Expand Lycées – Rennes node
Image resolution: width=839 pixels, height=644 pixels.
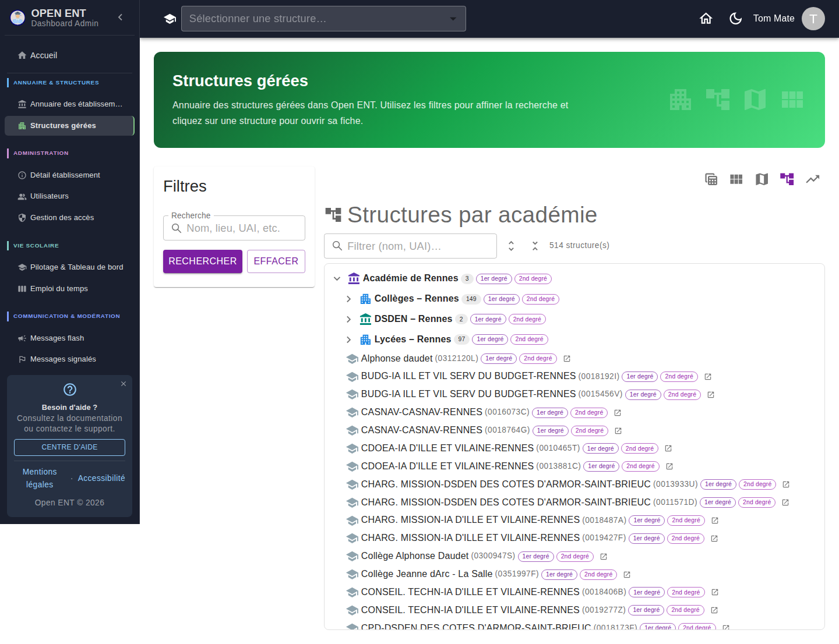coord(348,339)
